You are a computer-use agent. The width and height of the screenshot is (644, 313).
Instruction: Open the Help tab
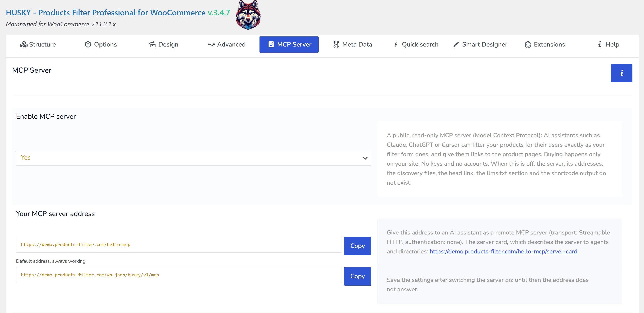coord(608,44)
